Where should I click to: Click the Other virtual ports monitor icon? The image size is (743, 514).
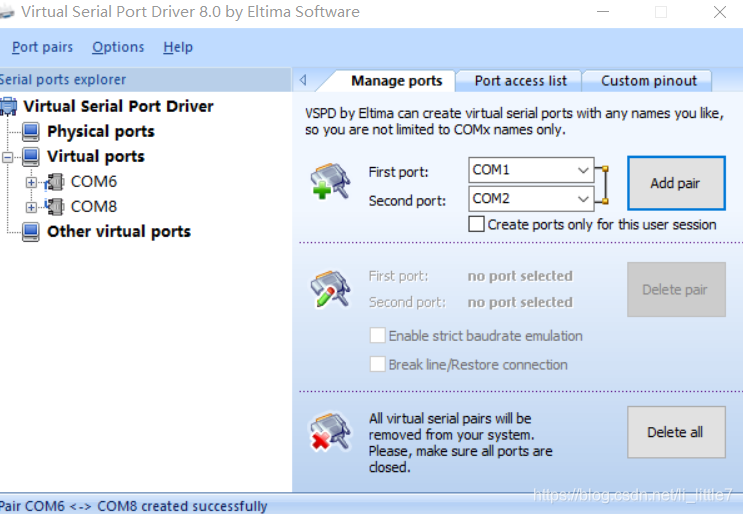(x=31, y=232)
